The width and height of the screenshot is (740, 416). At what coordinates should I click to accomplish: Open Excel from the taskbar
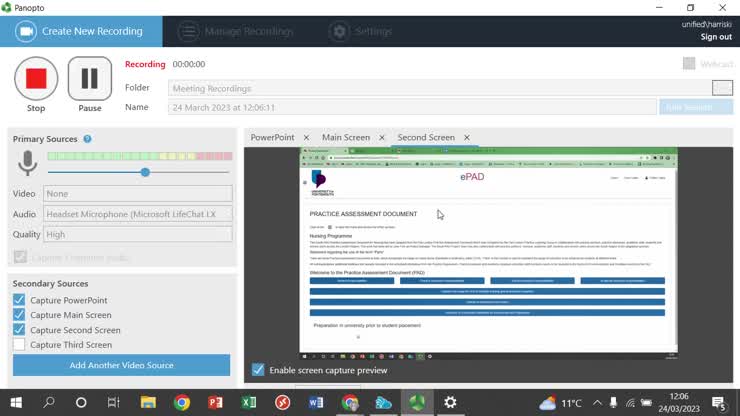(249, 402)
